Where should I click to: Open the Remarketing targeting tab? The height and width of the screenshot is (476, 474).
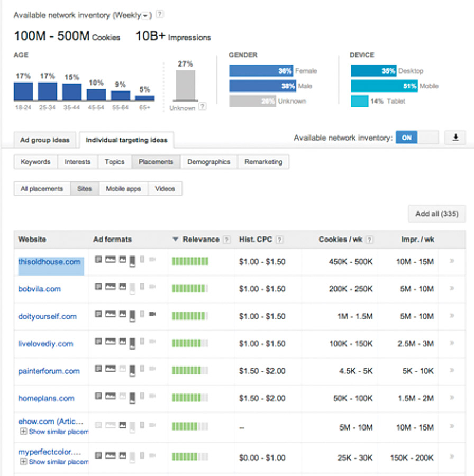[x=263, y=162]
